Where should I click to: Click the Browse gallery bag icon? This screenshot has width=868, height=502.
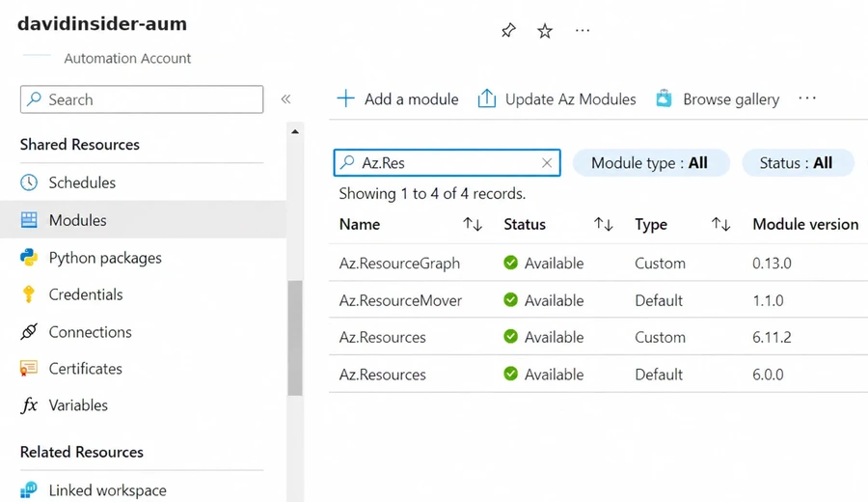[x=664, y=98]
